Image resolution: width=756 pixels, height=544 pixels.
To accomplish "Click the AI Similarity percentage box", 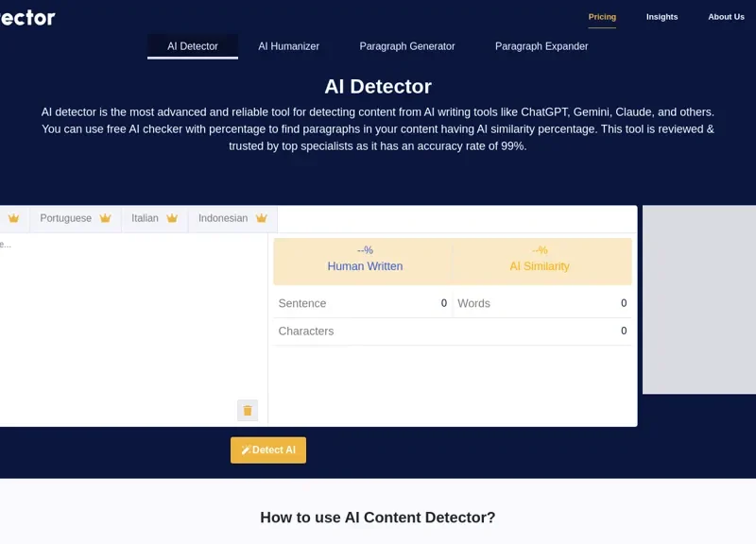I will tap(541, 262).
